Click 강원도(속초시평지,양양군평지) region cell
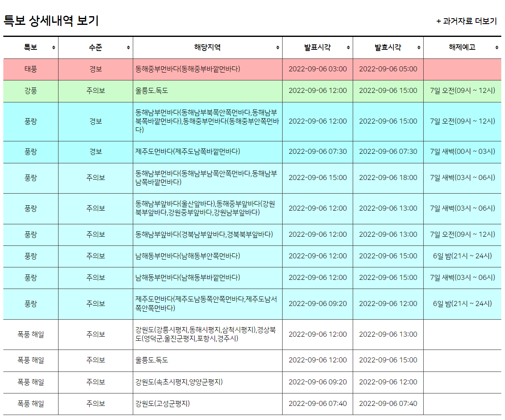This screenshot has width=505, height=420. 207,382
